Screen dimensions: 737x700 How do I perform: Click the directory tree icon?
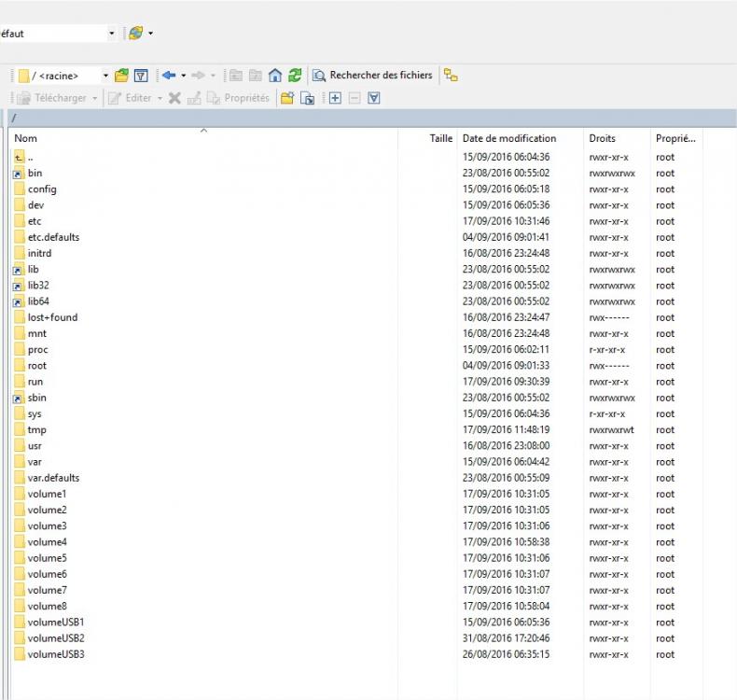pyautogui.click(x=451, y=76)
